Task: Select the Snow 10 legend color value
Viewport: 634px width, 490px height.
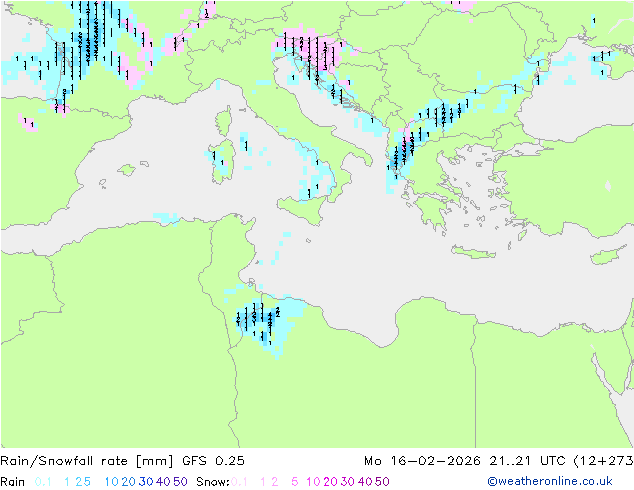Action: coord(313,482)
